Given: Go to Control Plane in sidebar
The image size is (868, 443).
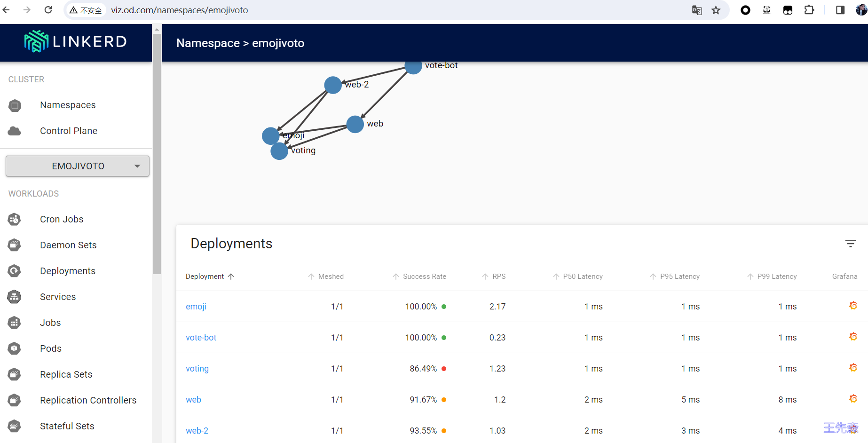Looking at the screenshot, I should point(69,131).
